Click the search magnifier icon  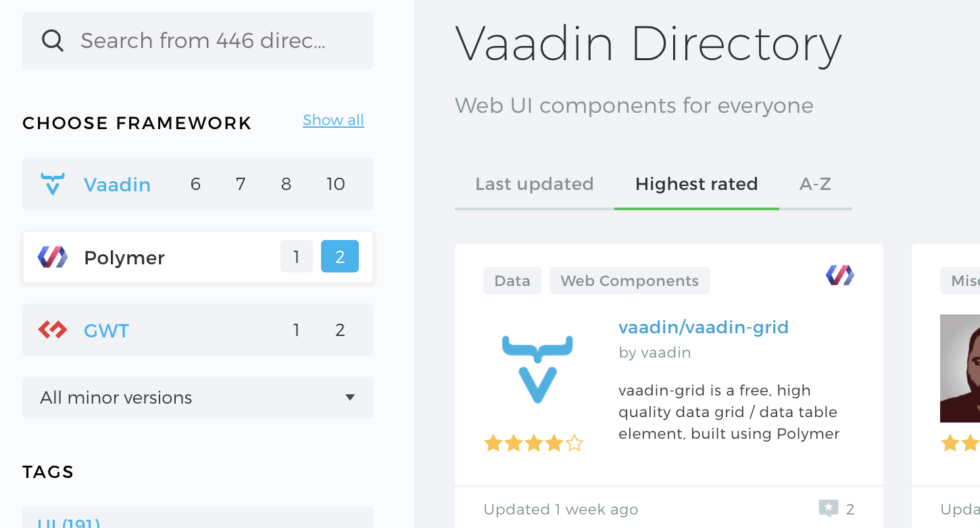click(x=53, y=41)
